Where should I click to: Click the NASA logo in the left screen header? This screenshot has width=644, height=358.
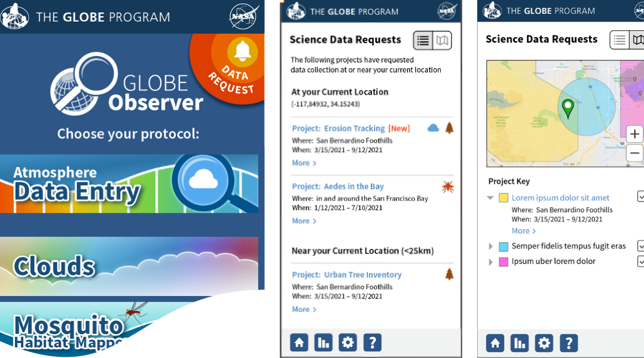pyautogui.click(x=244, y=17)
